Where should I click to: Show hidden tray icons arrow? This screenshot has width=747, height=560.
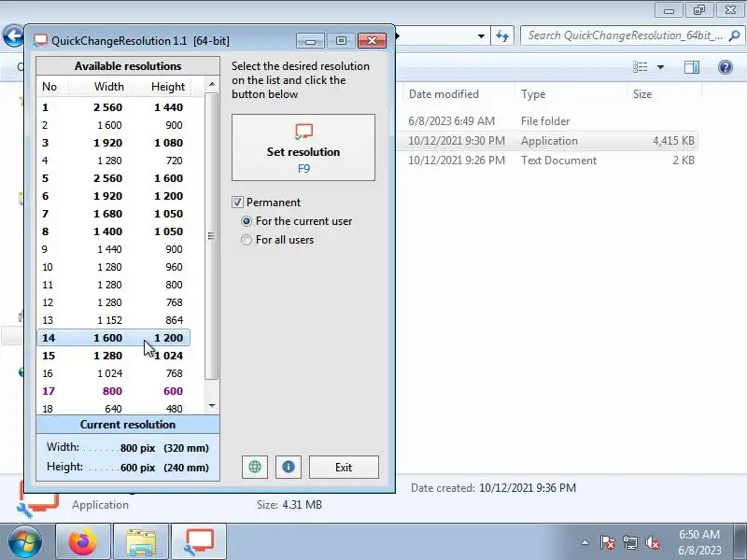[x=585, y=542]
